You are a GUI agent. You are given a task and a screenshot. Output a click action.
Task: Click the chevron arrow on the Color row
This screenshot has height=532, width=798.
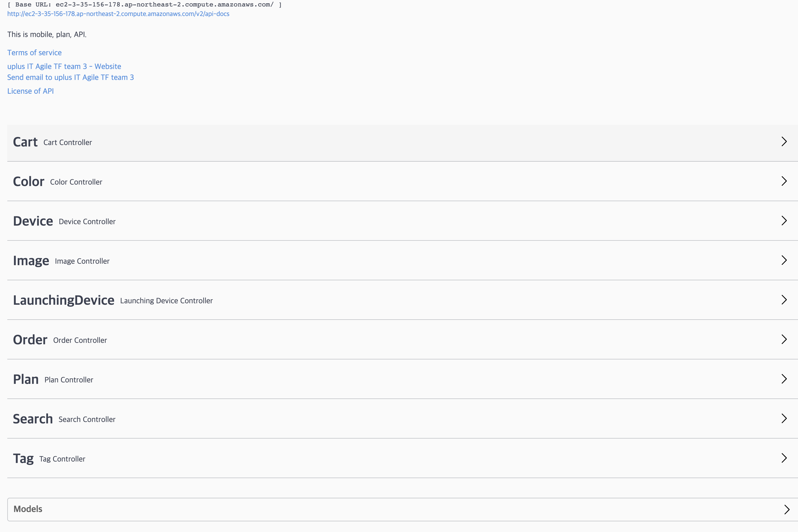coord(784,181)
